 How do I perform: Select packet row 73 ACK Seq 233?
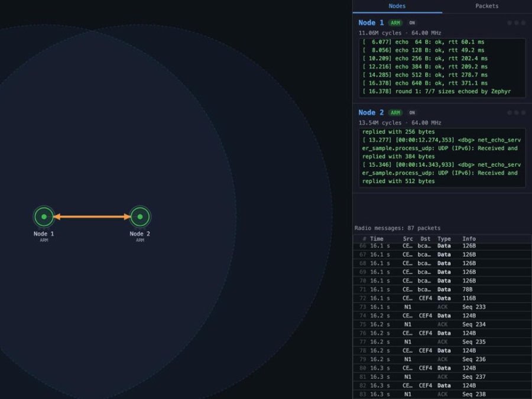[x=442, y=307]
